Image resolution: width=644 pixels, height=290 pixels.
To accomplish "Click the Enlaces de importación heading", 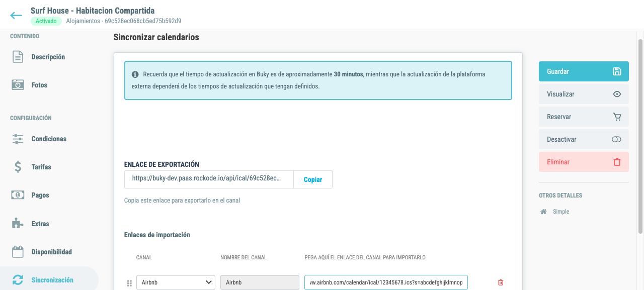I will click(157, 235).
